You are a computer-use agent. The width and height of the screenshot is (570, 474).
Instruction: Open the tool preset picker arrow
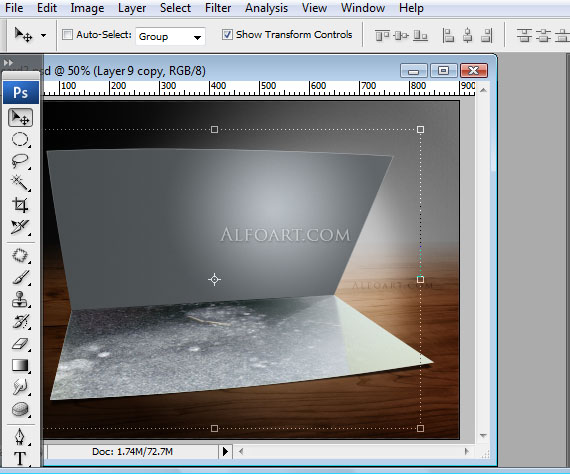(44, 36)
